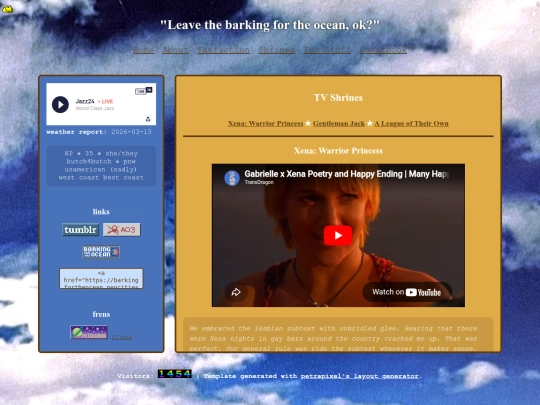Click the 'frens' sidebar heading

pos(101,314)
